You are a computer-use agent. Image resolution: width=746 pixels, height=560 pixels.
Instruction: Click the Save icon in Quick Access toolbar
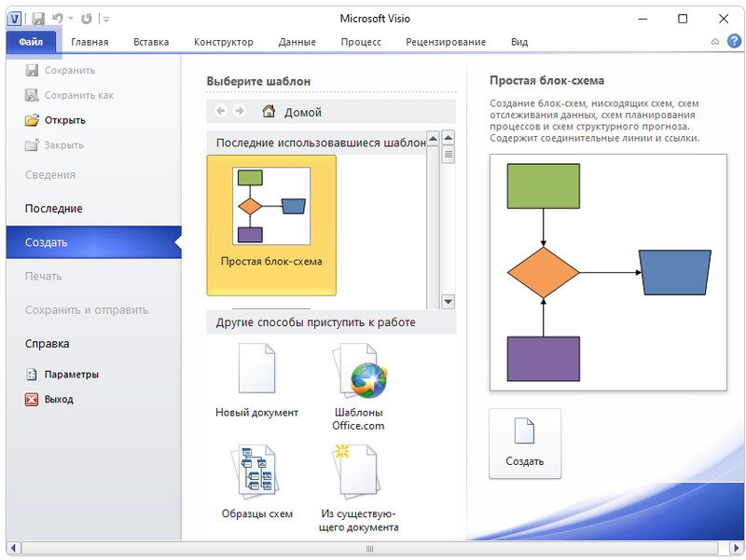(37, 19)
